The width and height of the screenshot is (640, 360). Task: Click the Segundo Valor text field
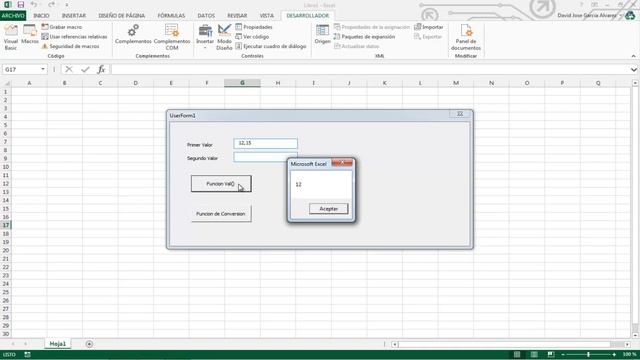click(260, 157)
